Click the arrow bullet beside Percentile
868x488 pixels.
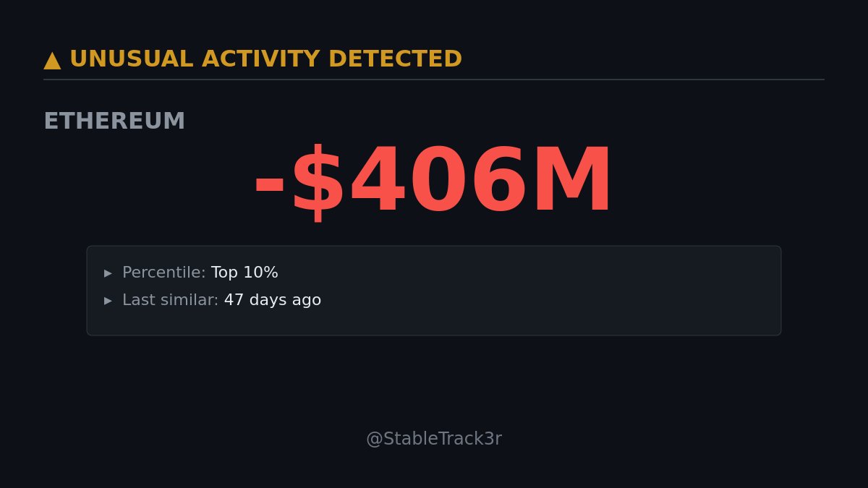pyautogui.click(x=109, y=273)
